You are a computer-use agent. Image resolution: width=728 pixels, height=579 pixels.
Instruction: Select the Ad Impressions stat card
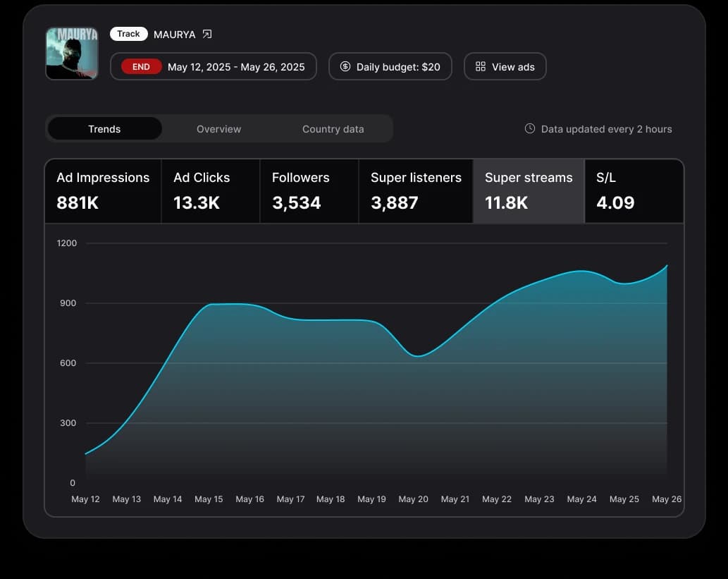coord(102,190)
